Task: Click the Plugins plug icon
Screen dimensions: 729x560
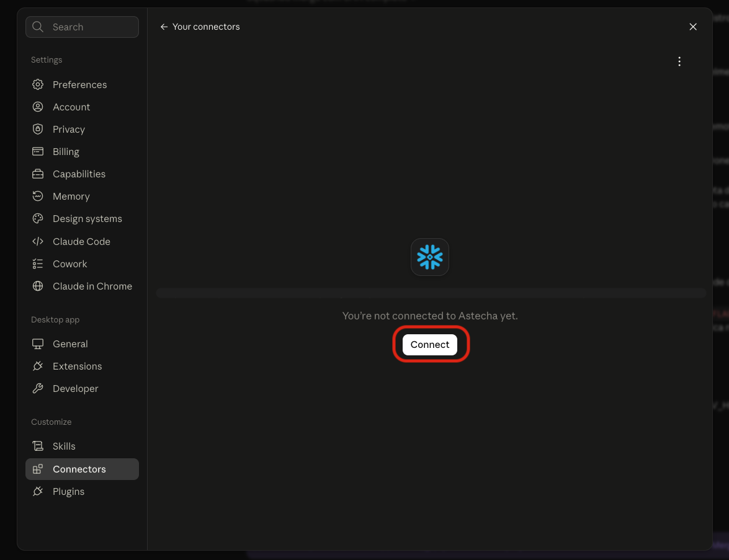Action: coord(38,492)
